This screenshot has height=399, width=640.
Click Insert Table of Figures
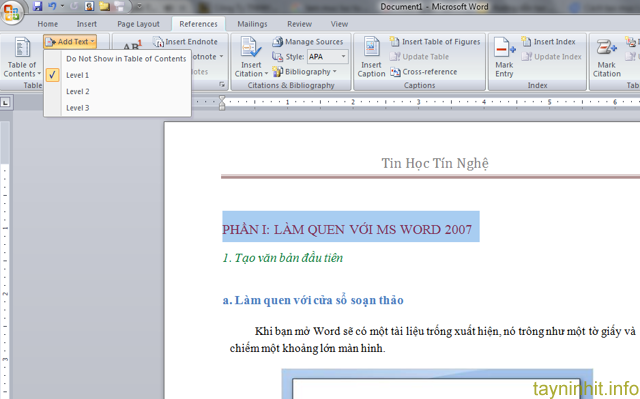pyautogui.click(x=435, y=42)
